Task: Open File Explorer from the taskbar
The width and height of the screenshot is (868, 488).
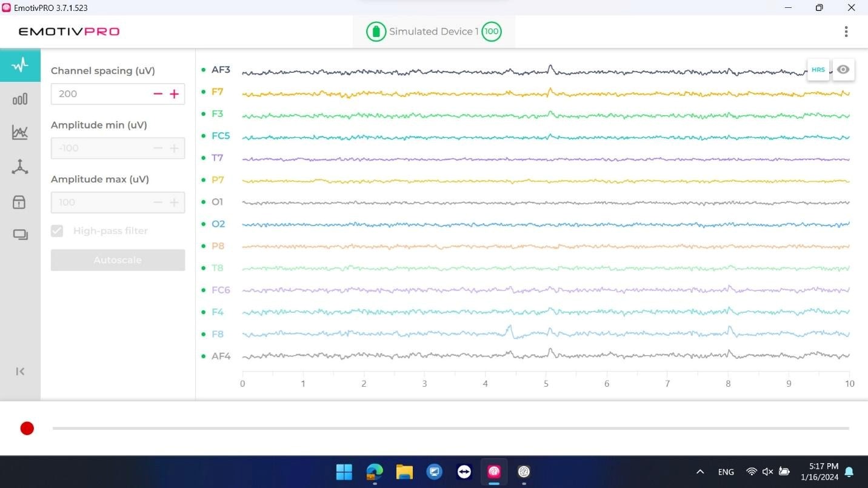Action: [x=404, y=472]
